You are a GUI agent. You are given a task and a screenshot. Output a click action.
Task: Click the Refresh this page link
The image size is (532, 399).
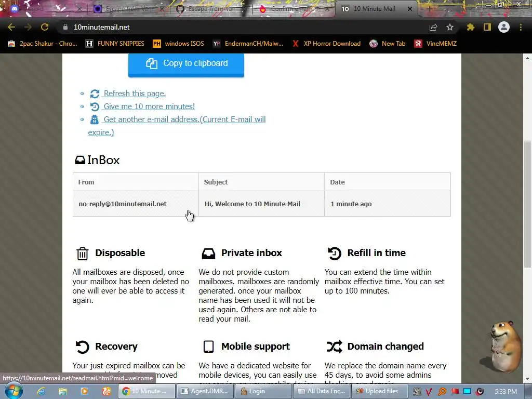tap(135, 94)
